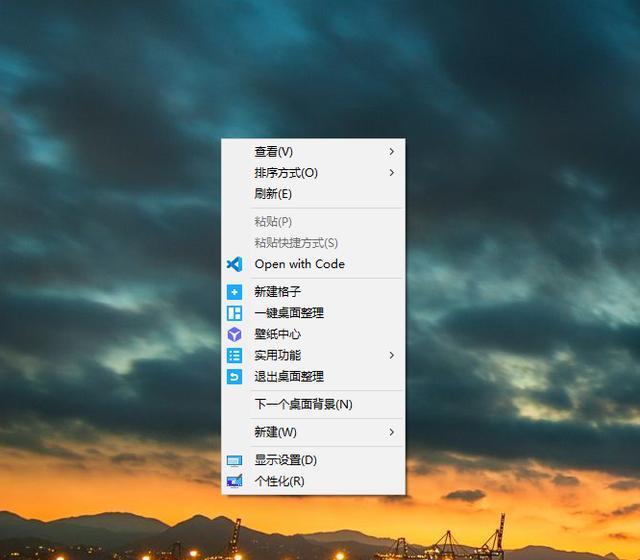Click the 个性化 personalization icon
The width and height of the screenshot is (640, 560).
coord(234,481)
